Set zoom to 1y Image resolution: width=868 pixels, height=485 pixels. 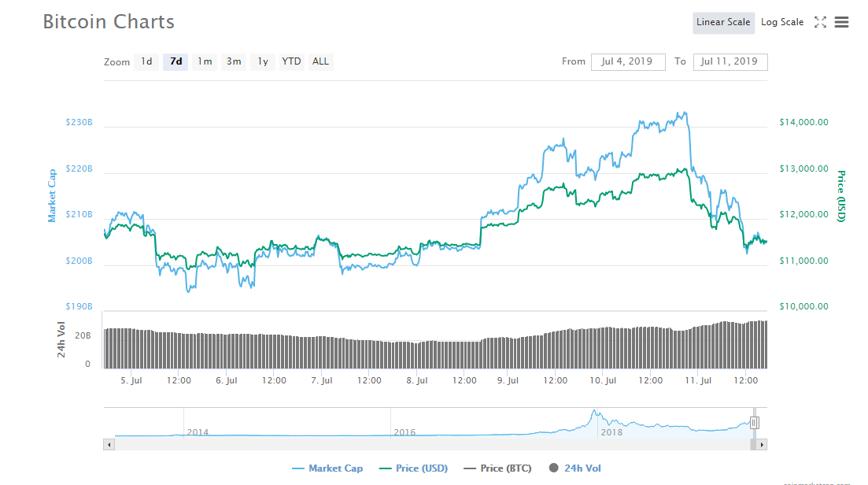pos(263,61)
